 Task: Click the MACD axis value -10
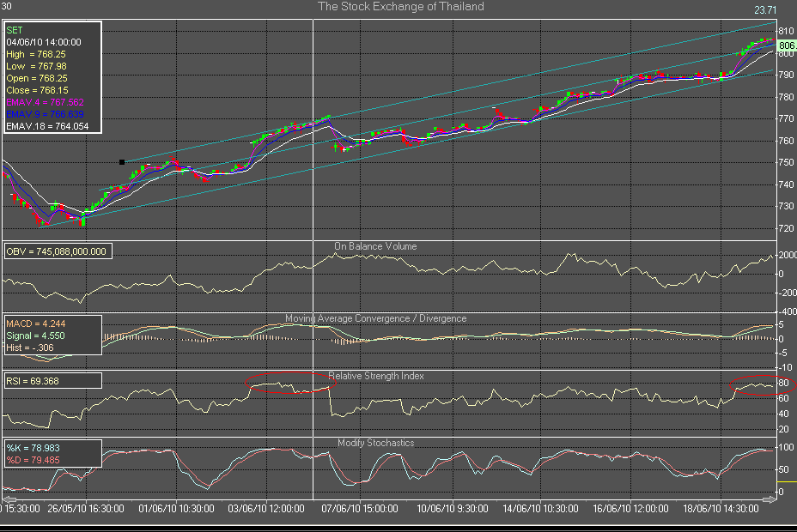point(785,367)
